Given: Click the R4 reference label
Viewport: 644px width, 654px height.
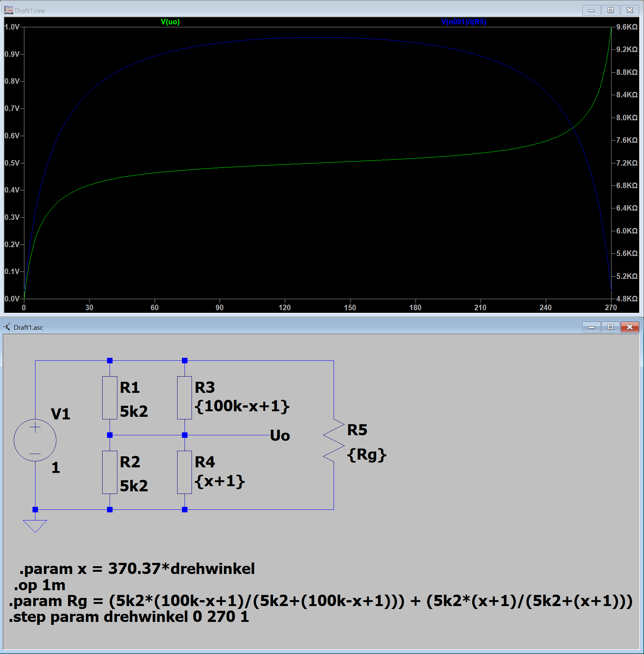Looking at the screenshot, I should pyautogui.click(x=205, y=462).
